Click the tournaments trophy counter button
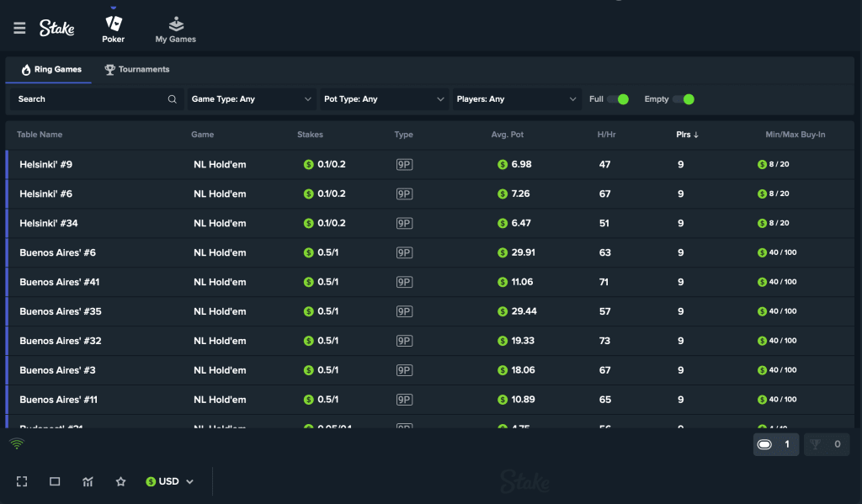The width and height of the screenshot is (862, 504). coord(827,444)
